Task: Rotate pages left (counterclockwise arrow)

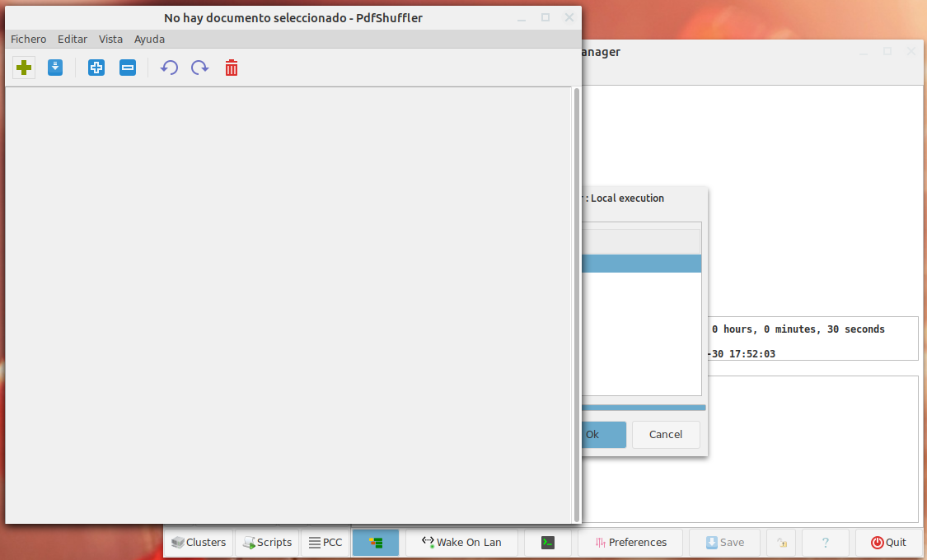Action: click(169, 68)
